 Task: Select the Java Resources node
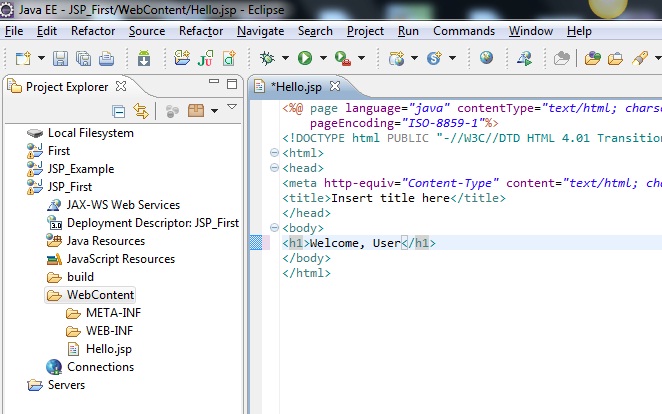pos(95,241)
